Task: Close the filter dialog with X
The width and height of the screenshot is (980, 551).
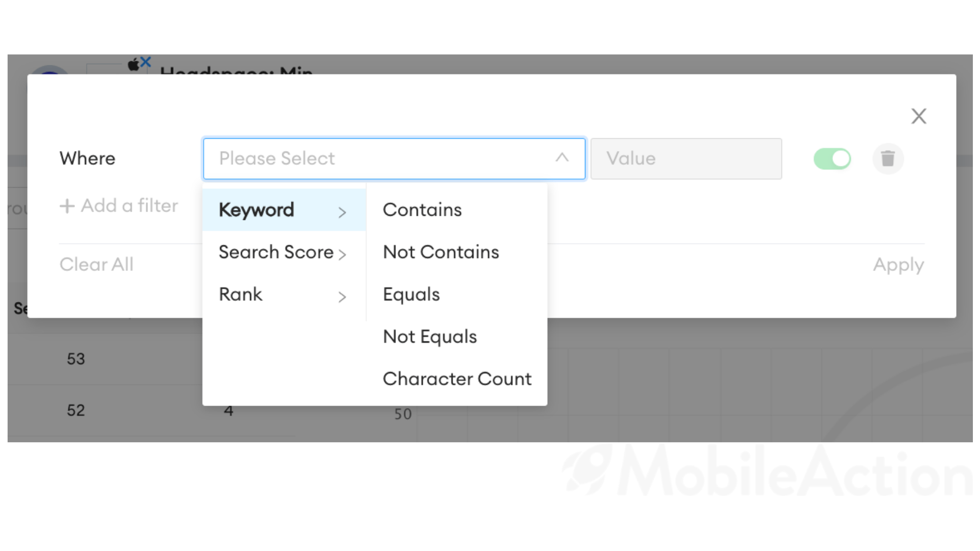Action: 919,116
